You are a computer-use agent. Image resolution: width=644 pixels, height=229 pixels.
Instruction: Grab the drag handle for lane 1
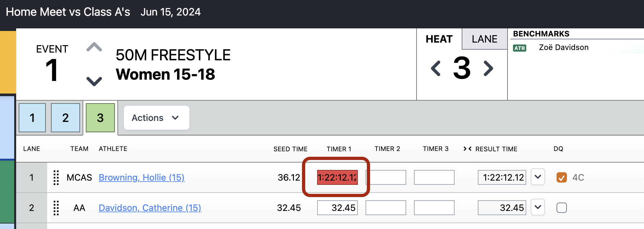56,177
